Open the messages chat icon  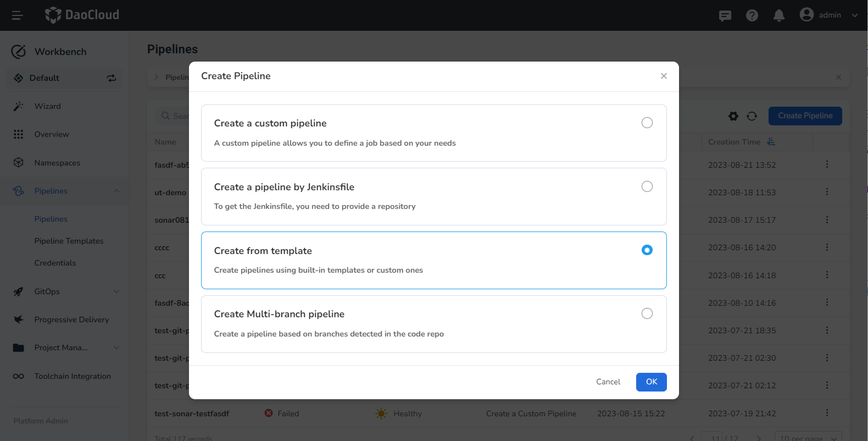[725, 15]
